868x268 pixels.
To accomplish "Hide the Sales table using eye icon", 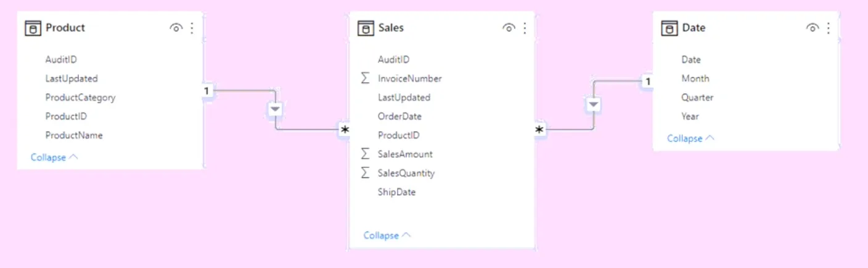I will point(509,28).
